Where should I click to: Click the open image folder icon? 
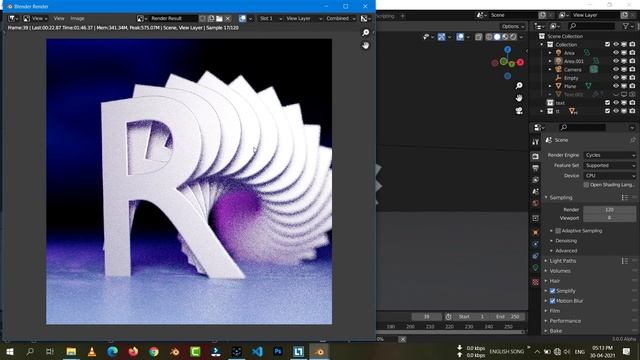(219, 18)
